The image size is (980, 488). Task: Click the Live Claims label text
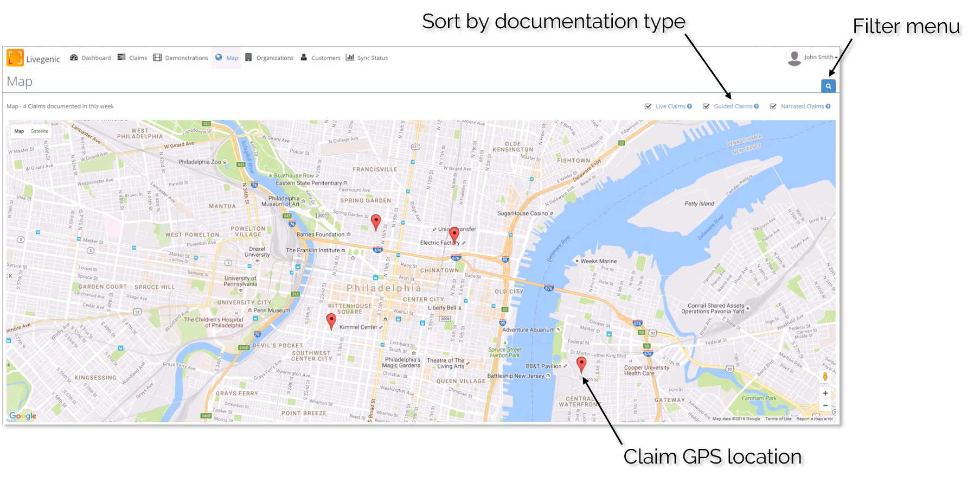coord(670,106)
